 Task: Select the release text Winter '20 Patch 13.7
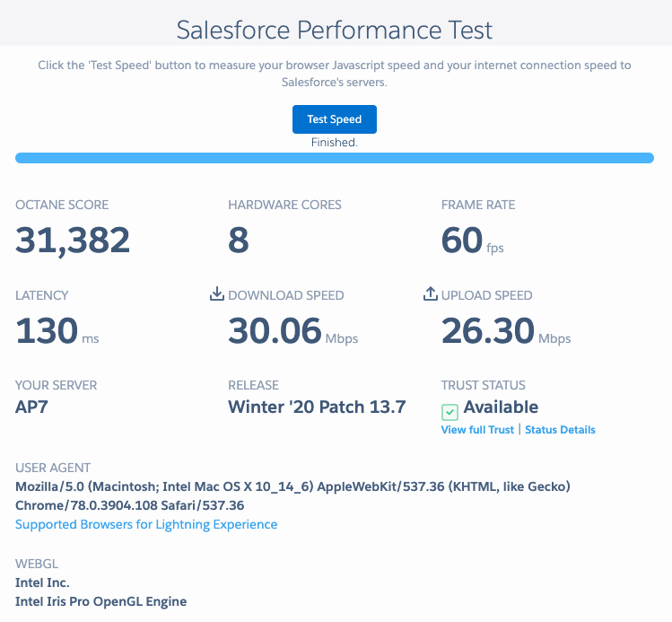click(x=317, y=407)
